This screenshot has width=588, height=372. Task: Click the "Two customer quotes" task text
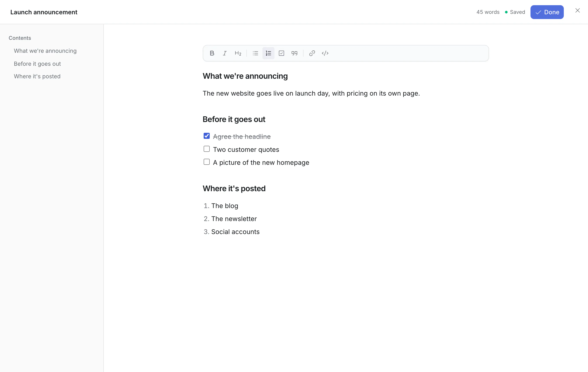coord(246,149)
